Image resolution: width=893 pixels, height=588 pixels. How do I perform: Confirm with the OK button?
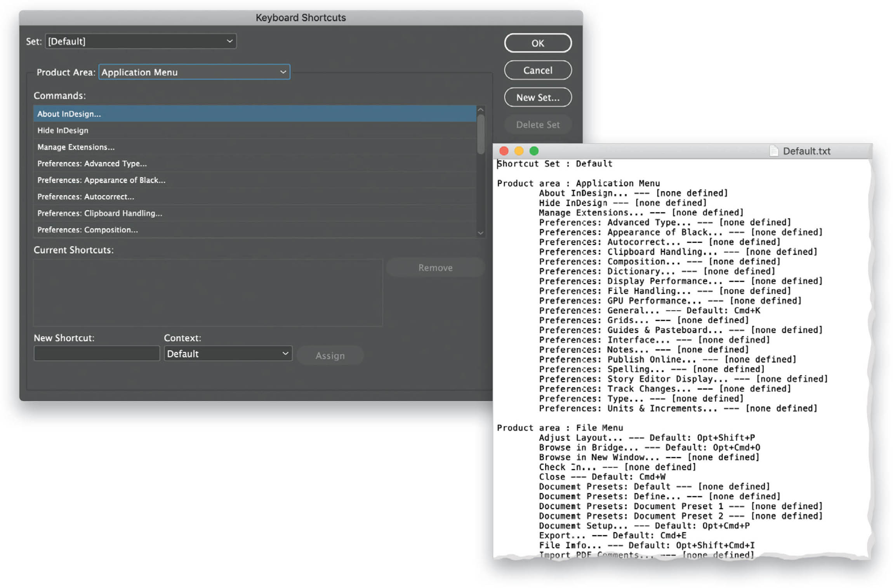[538, 43]
